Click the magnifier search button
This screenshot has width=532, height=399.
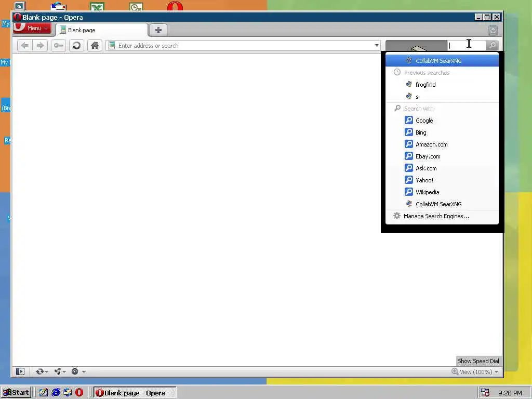(492, 46)
